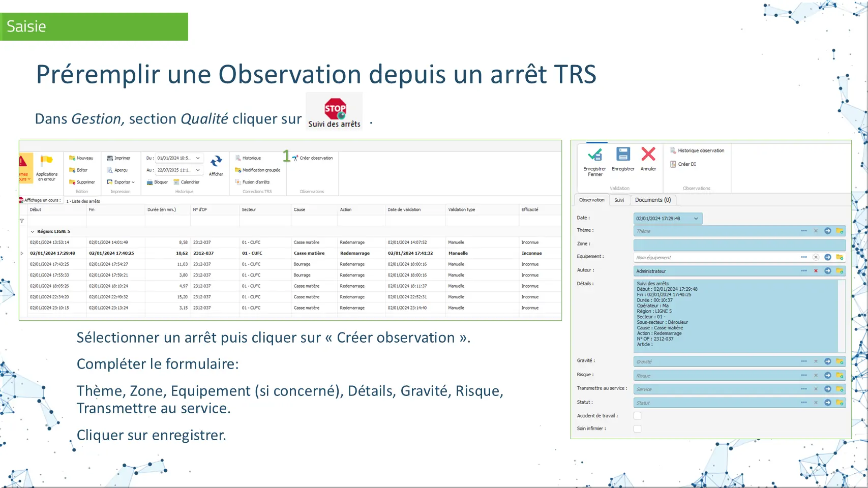Expand the Du start date dropdown
The width and height of the screenshot is (868, 488).
coord(198,158)
